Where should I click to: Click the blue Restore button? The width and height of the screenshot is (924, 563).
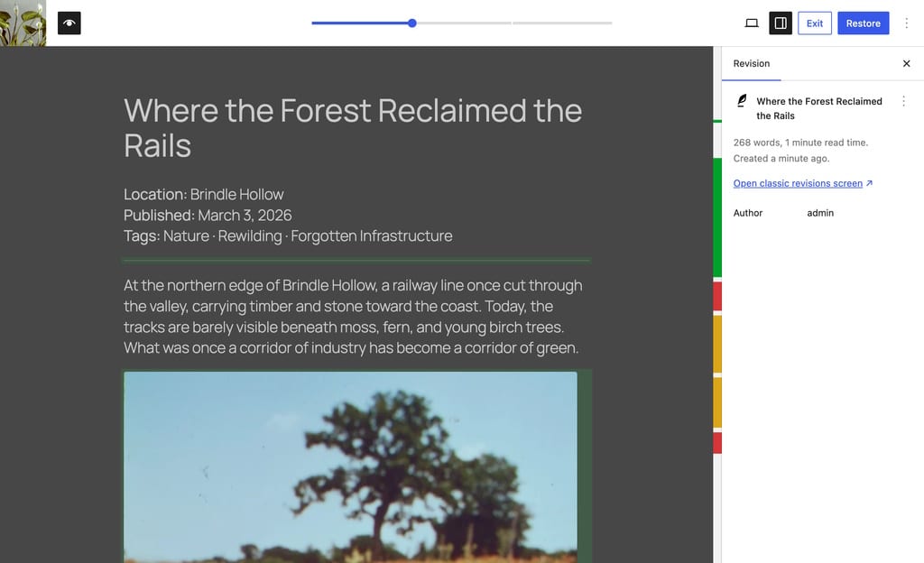click(x=863, y=23)
